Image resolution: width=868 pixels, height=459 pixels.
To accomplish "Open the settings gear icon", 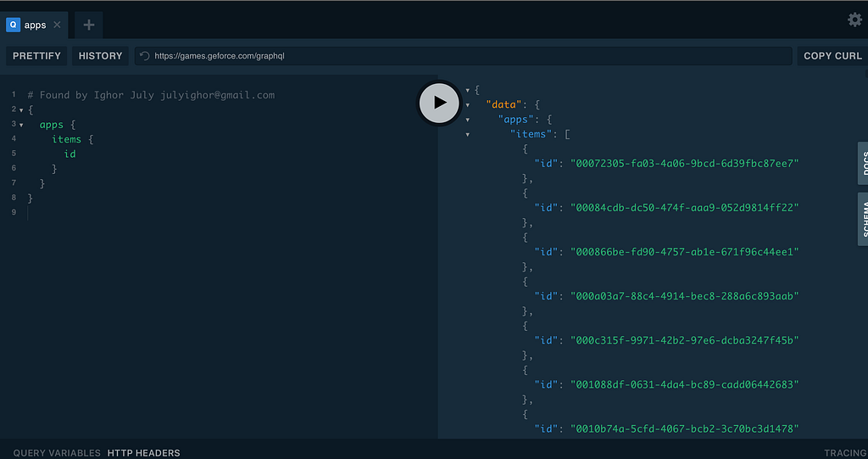I will (x=854, y=20).
